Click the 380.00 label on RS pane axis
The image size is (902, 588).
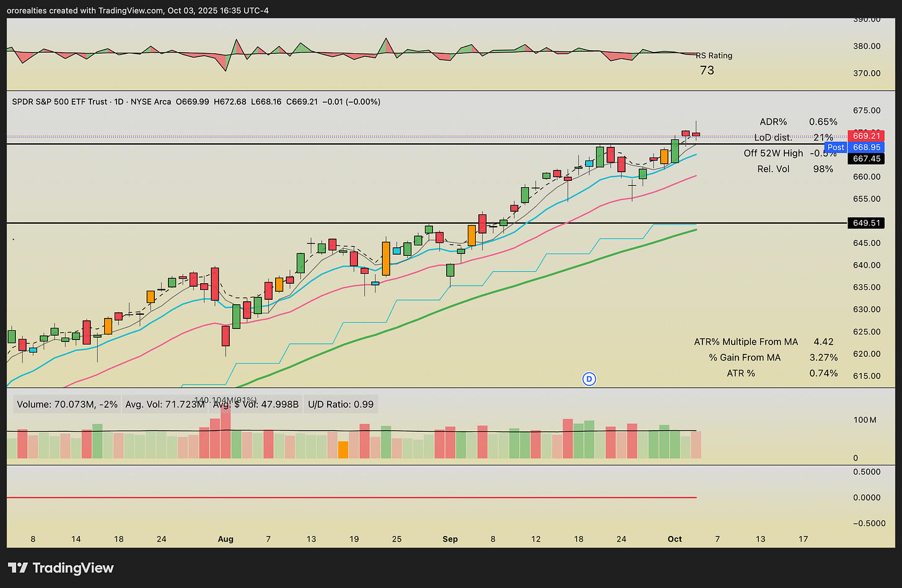pyautogui.click(x=867, y=46)
